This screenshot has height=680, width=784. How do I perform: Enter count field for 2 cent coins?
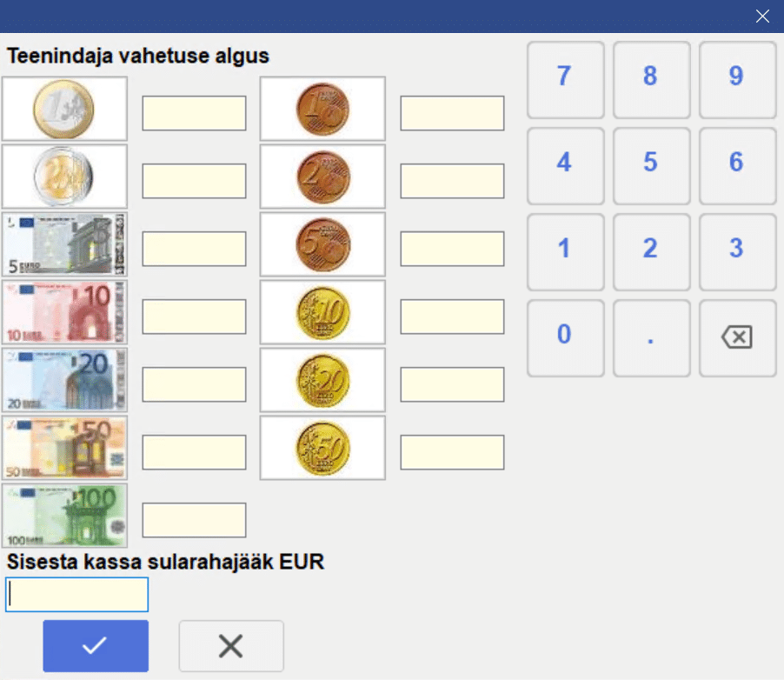(x=452, y=181)
